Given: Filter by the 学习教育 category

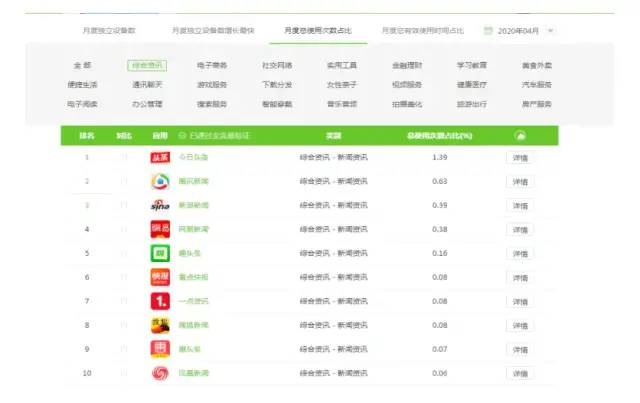Looking at the screenshot, I should 471,65.
